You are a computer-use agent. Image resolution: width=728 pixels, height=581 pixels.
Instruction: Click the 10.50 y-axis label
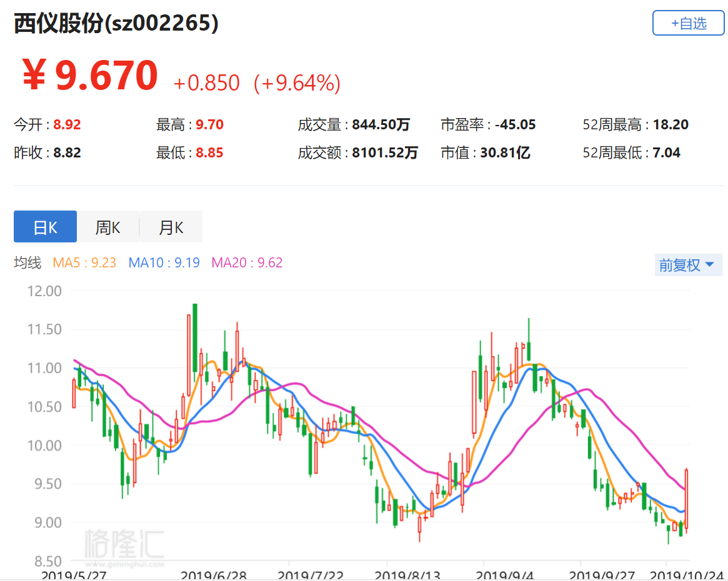click(44, 407)
